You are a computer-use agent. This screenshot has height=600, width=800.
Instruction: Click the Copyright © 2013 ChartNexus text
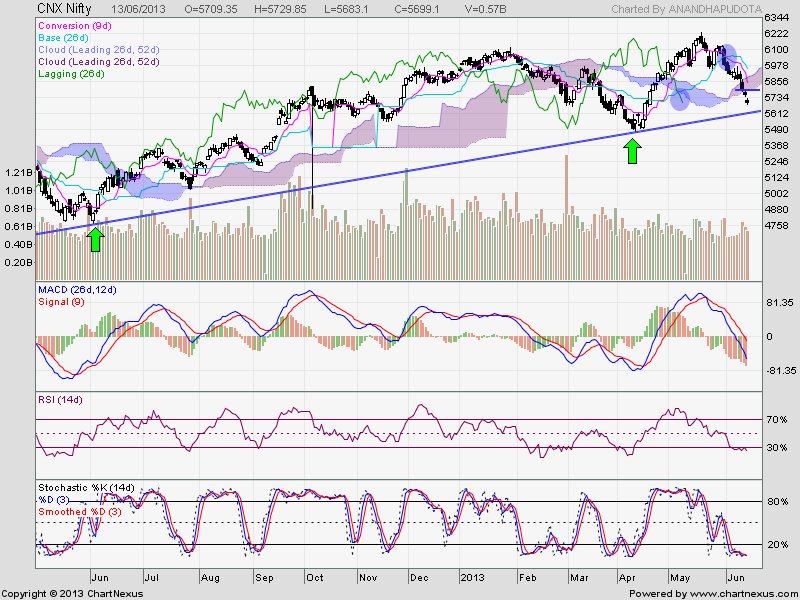click(72, 594)
